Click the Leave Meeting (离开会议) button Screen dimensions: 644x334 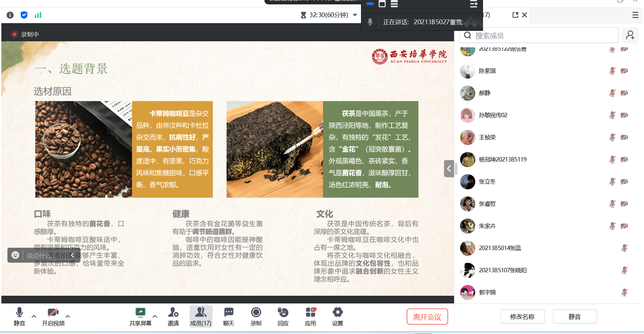coord(427,317)
